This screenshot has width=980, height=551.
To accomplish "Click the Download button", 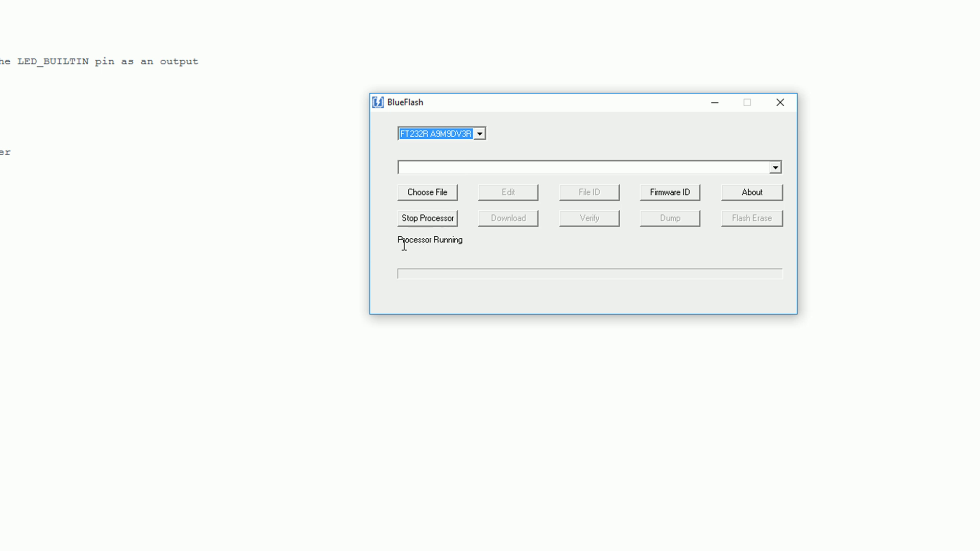I will (x=508, y=218).
